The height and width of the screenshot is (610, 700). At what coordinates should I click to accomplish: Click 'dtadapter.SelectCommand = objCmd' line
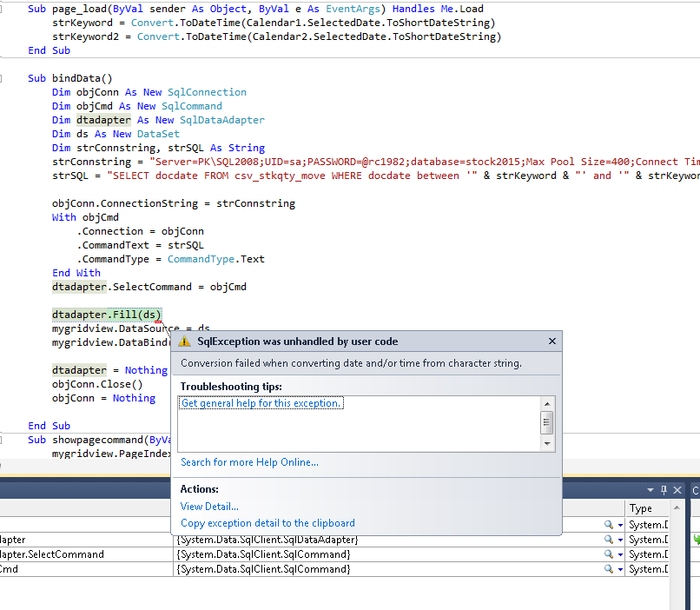pyautogui.click(x=149, y=287)
